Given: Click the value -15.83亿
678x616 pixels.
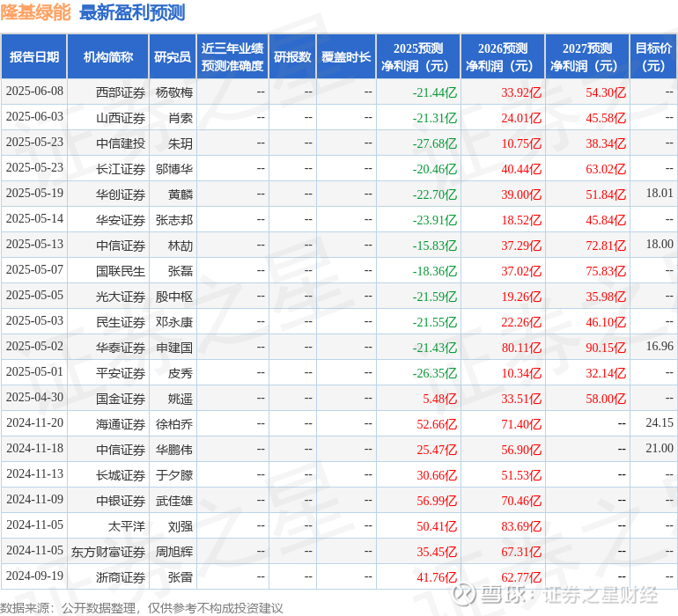Looking at the screenshot, I should point(435,246).
